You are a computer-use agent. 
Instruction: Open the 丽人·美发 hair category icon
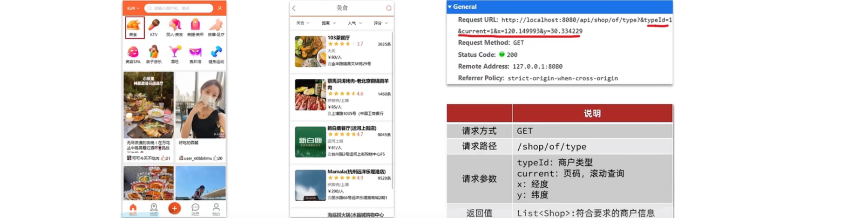[x=174, y=27]
